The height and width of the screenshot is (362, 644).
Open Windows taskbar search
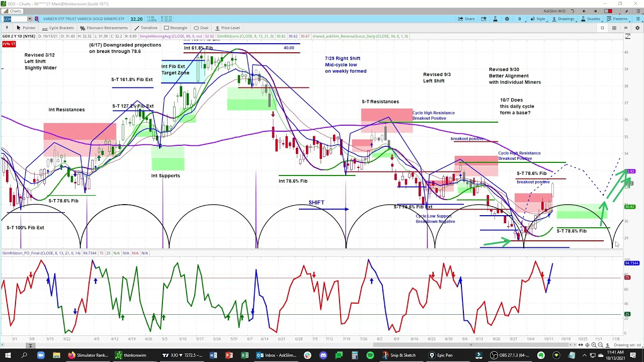[x=24, y=355]
